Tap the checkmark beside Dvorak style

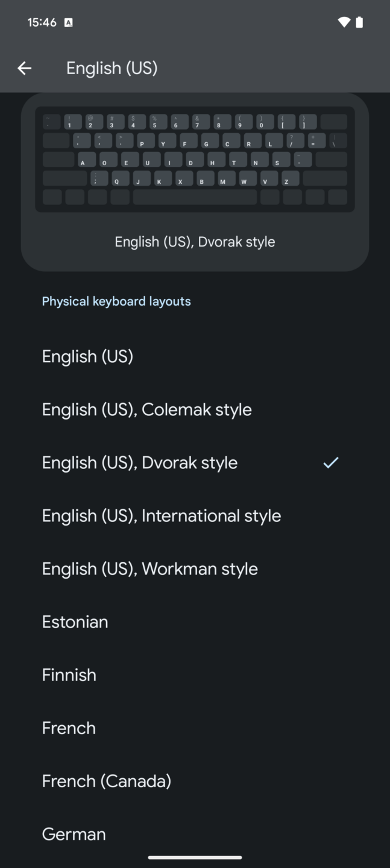click(x=331, y=462)
